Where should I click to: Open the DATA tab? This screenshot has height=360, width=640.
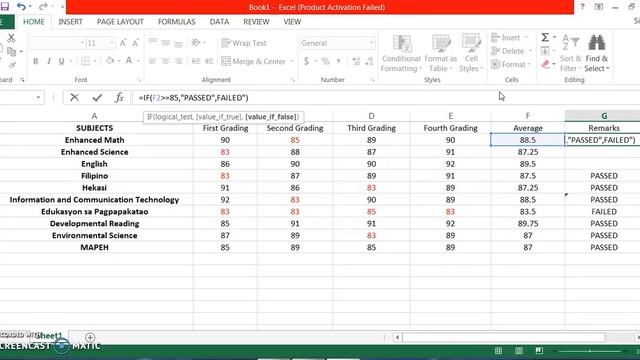point(219,22)
